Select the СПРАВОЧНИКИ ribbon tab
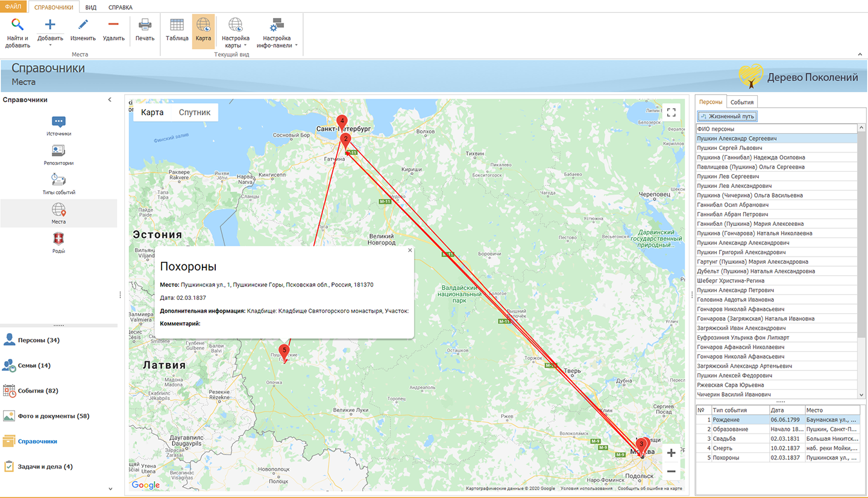This screenshot has height=498, width=868. 54,7
